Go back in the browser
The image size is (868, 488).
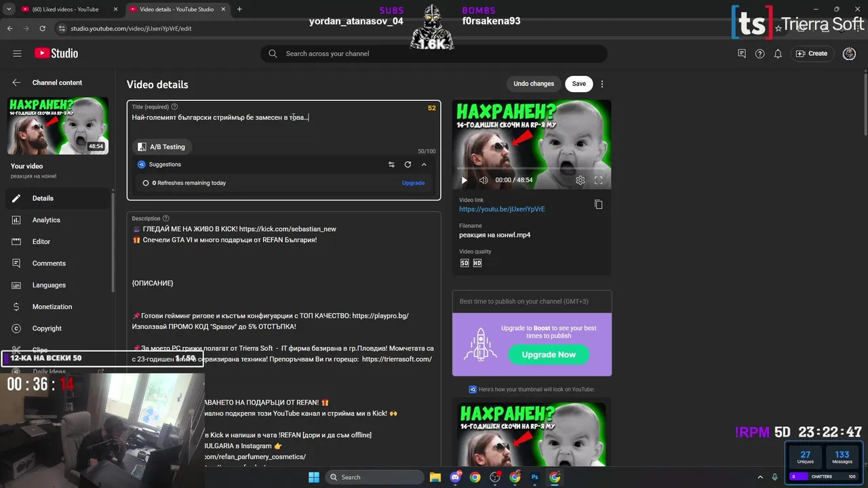[x=10, y=28]
